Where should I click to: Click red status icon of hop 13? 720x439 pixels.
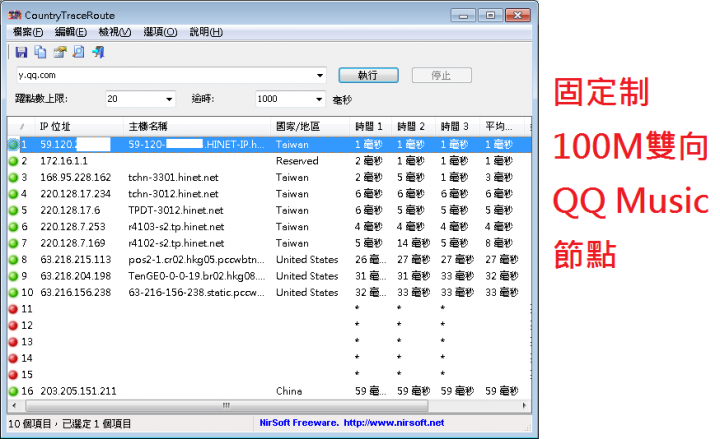pos(13,342)
